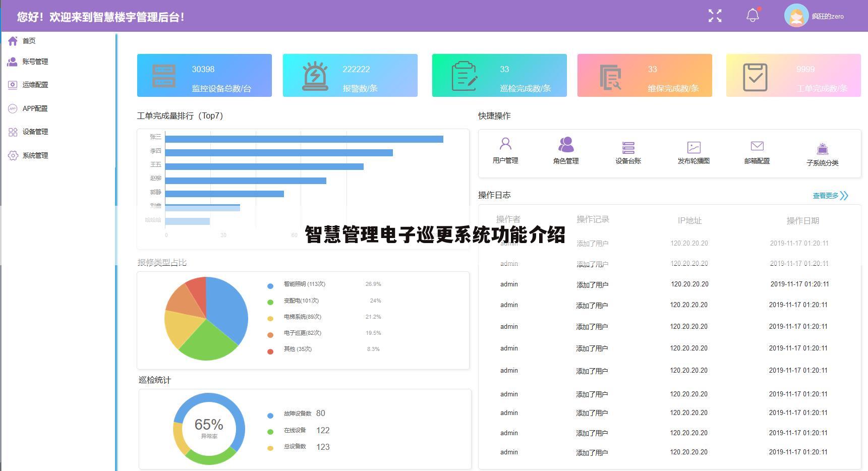Click the green legend dot for 变配电
868x471 pixels.
(270, 302)
